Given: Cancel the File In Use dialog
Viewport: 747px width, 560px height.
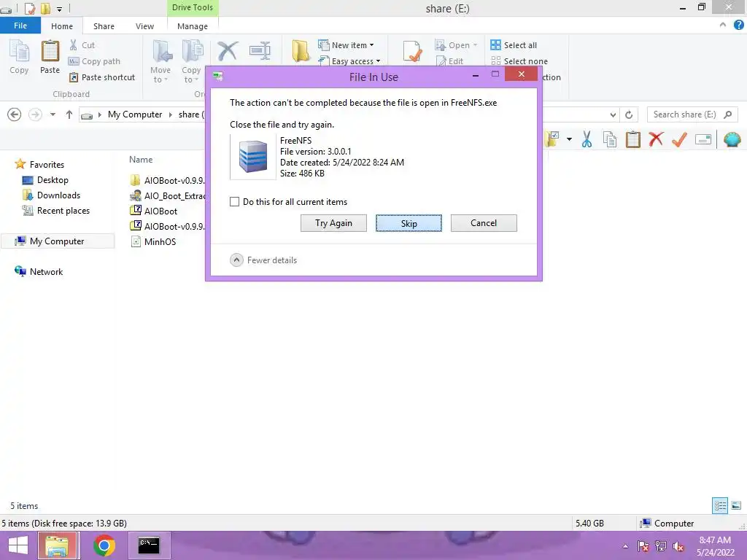Looking at the screenshot, I should (x=484, y=223).
